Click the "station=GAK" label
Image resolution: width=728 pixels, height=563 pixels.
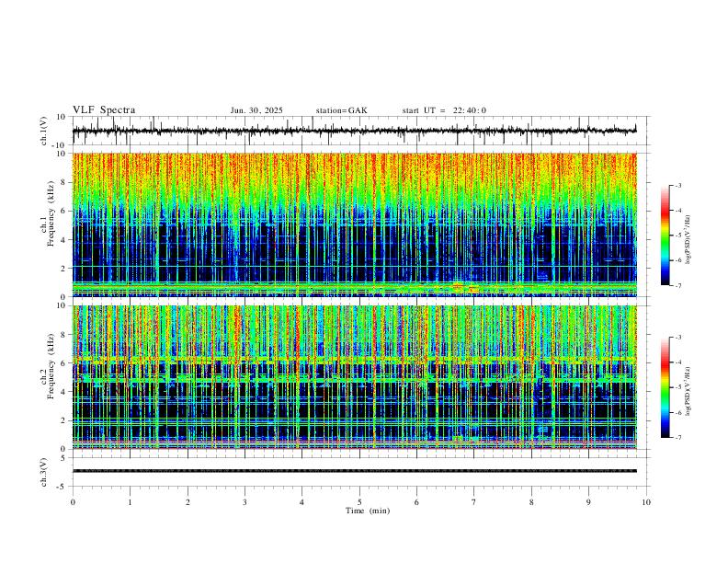[341, 110]
